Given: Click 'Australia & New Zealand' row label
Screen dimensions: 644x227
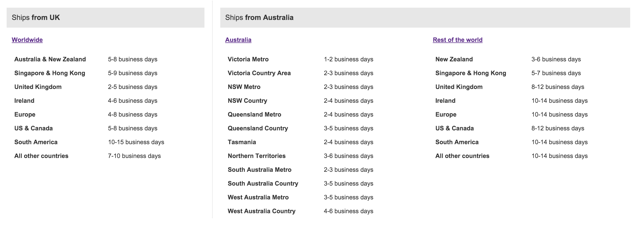Looking at the screenshot, I should [x=50, y=59].
